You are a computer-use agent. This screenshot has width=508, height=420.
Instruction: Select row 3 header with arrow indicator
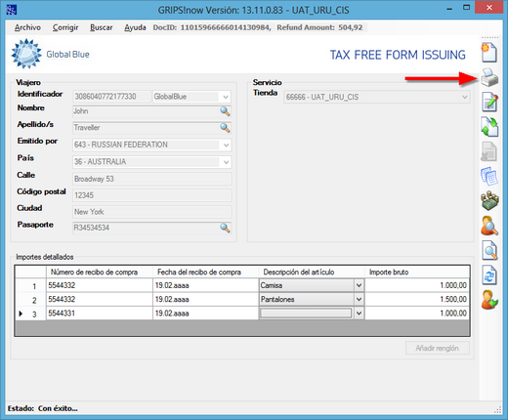30,314
